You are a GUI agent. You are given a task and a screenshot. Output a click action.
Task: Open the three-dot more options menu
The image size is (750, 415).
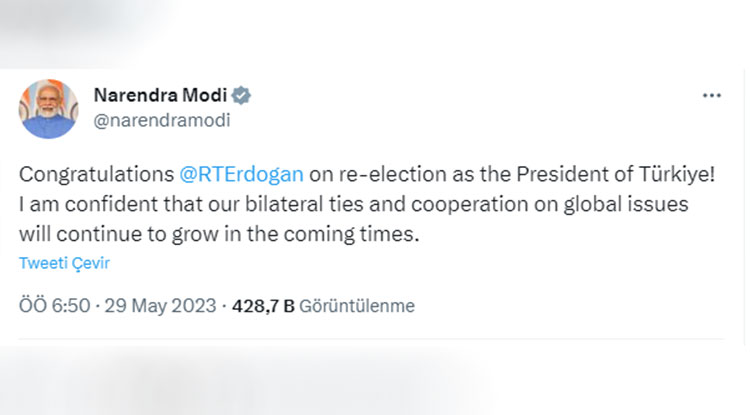711,95
